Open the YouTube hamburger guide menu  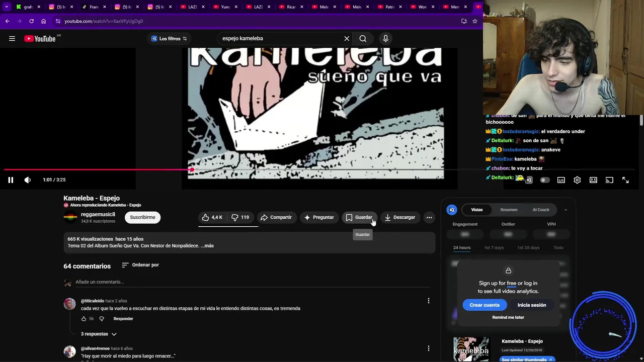(x=12, y=39)
